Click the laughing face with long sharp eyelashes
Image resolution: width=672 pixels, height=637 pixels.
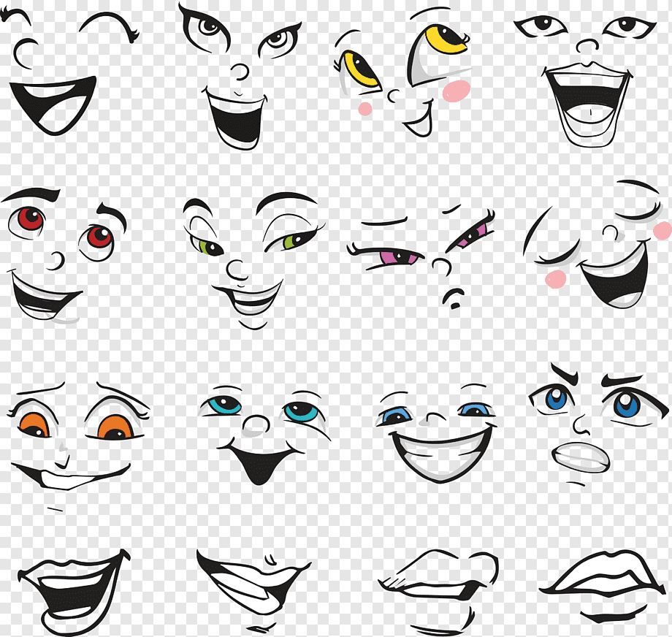241,73
